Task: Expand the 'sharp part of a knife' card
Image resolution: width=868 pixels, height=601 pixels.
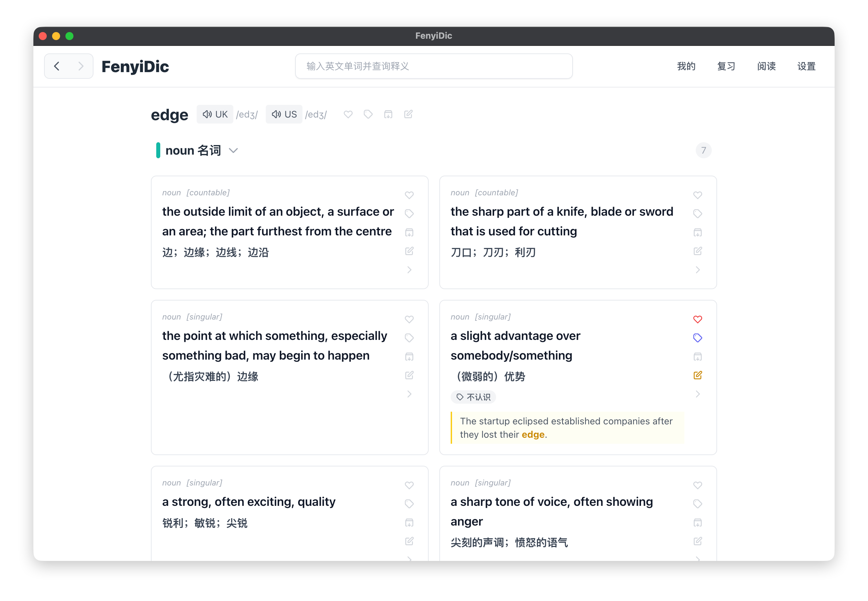Action: 697,270
